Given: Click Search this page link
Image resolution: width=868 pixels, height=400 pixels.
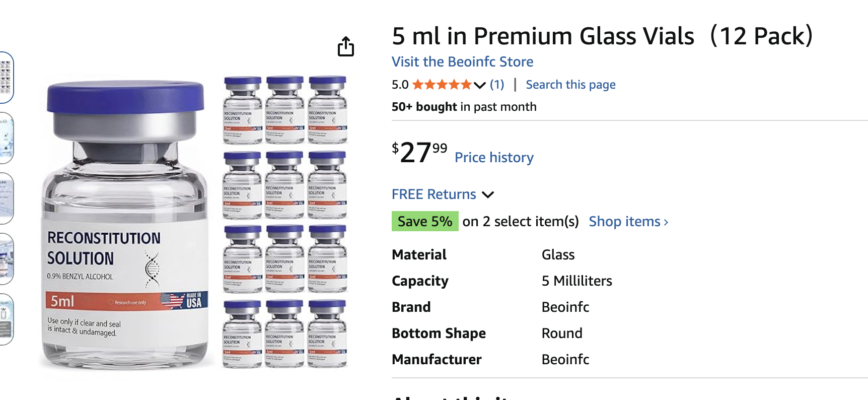Looking at the screenshot, I should [570, 85].
